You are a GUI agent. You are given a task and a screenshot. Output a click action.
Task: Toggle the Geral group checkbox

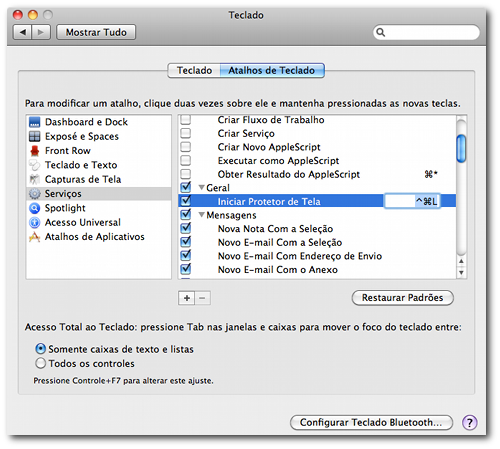point(185,187)
